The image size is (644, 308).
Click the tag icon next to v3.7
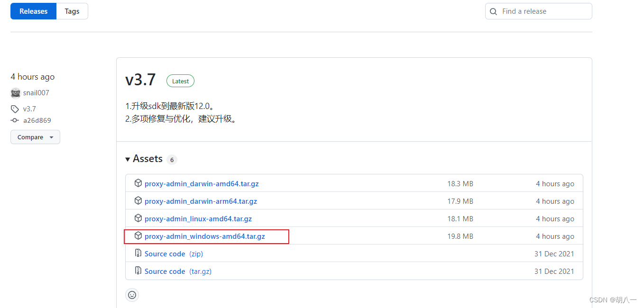15,109
